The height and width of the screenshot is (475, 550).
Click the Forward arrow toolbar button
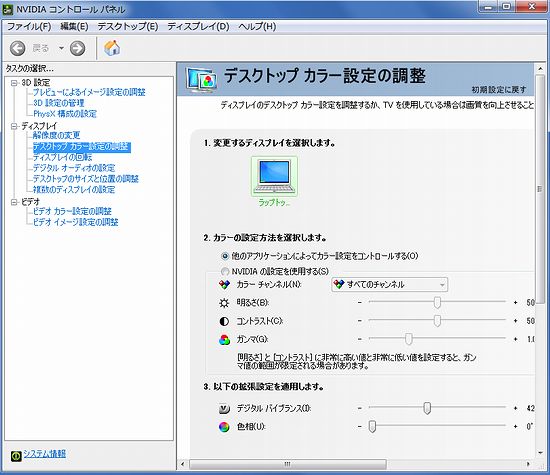click(78, 48)
